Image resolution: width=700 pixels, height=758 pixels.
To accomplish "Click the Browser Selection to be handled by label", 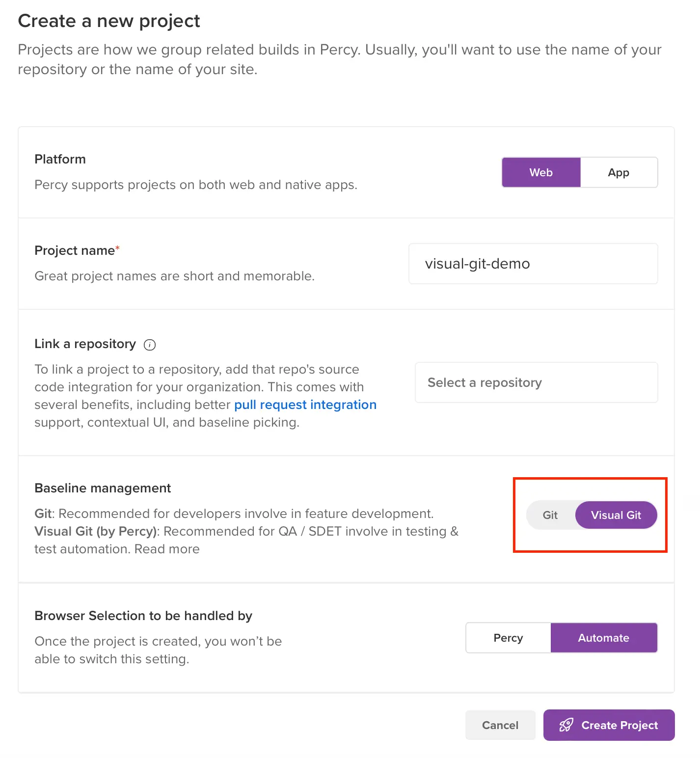I will 143,616.
